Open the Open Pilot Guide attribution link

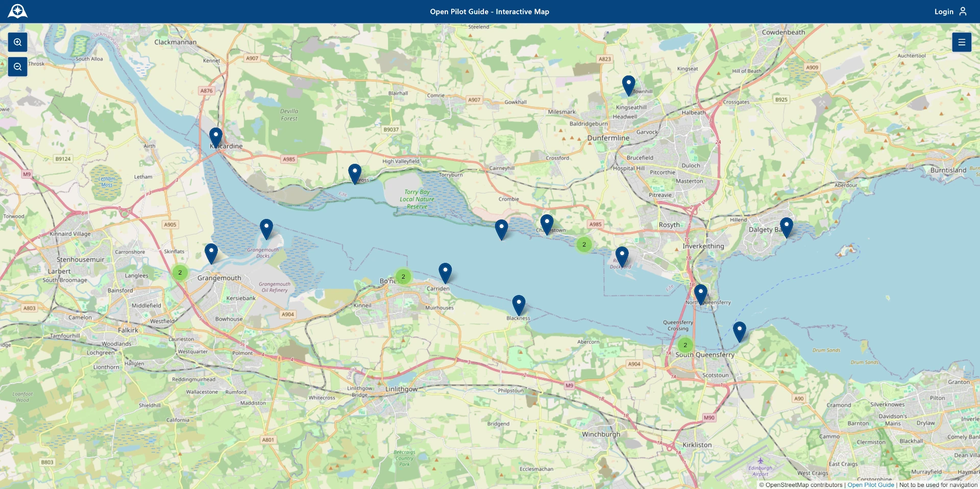pyautogui.click(x=870, y=485)
